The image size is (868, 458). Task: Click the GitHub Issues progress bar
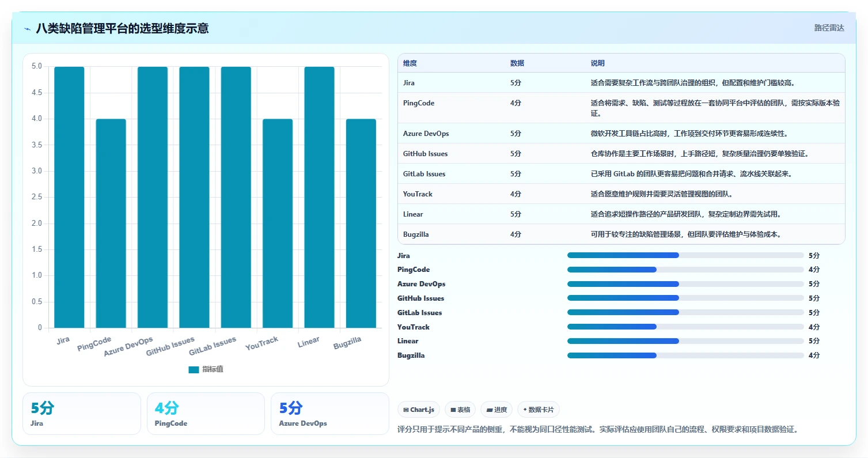coord(685,298)
